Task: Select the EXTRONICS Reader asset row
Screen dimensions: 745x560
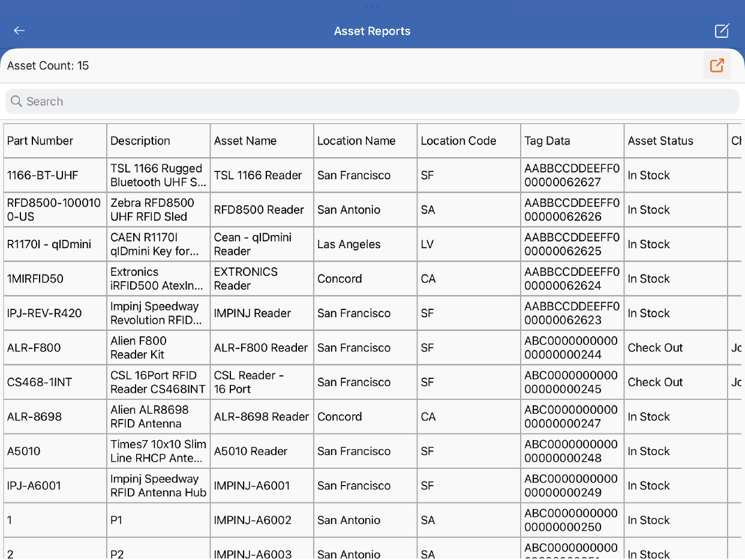Action: (246, 279)
